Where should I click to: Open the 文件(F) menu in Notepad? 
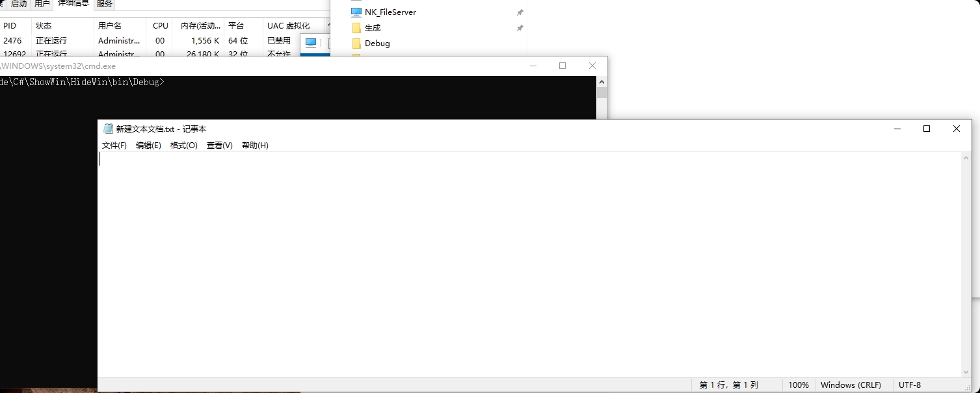coord(114,145)
